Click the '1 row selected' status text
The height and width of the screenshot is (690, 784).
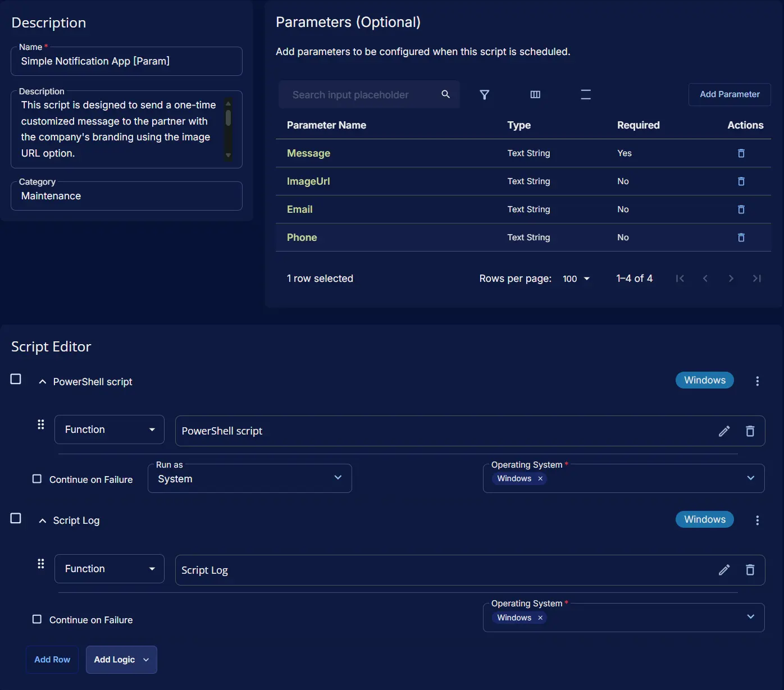(320, 278)
